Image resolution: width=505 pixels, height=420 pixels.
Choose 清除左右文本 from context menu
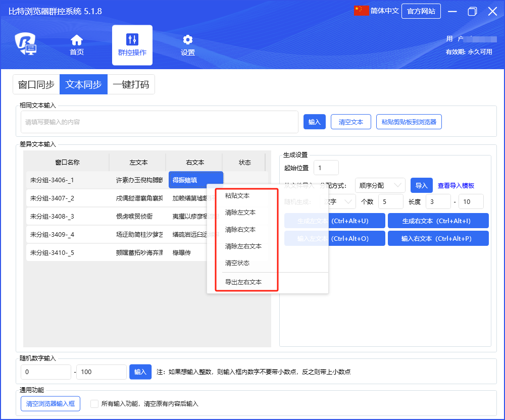(243, 246)
